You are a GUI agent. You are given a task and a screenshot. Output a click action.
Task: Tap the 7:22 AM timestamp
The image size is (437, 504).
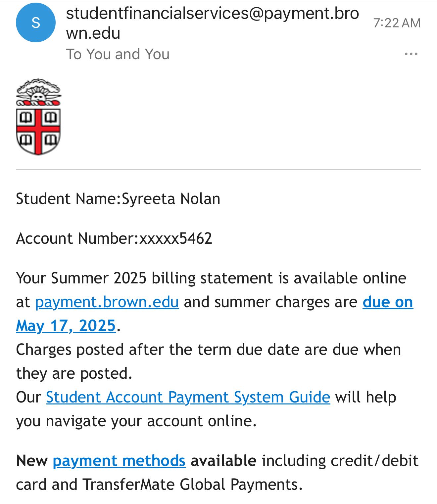[397, 23]
